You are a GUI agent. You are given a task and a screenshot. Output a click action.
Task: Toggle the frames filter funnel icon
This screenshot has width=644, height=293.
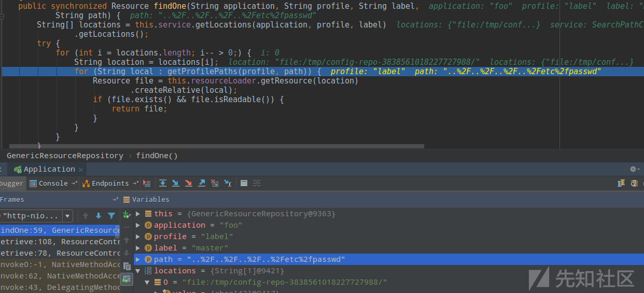click(111, 216)
